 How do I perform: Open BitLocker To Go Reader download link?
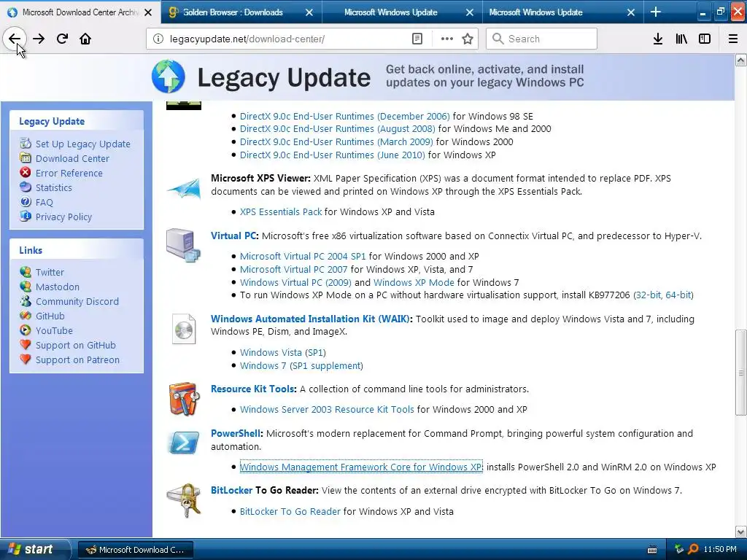coord(290,511)
